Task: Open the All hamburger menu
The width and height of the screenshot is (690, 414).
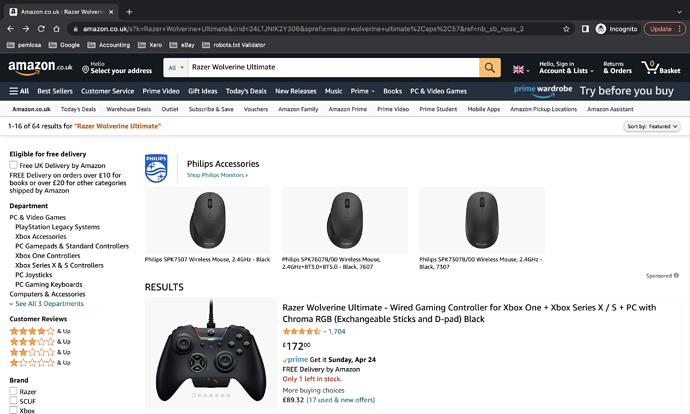Action: (x=19, y=91)
